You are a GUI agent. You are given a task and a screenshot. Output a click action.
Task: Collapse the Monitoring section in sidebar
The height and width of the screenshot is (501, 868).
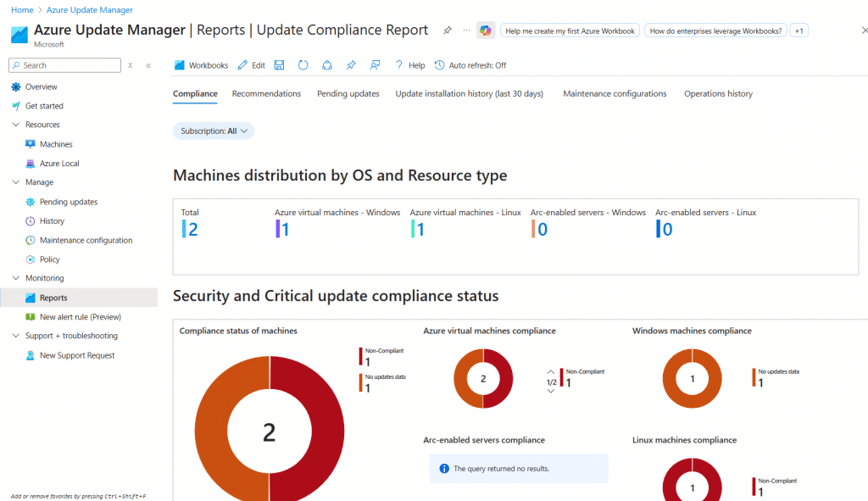(x=16, y=278)
